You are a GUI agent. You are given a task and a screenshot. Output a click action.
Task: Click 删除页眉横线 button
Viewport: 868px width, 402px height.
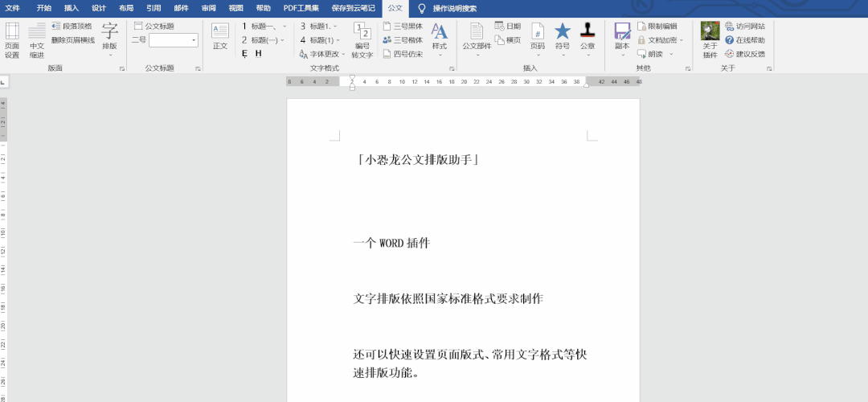coord(73,40)
